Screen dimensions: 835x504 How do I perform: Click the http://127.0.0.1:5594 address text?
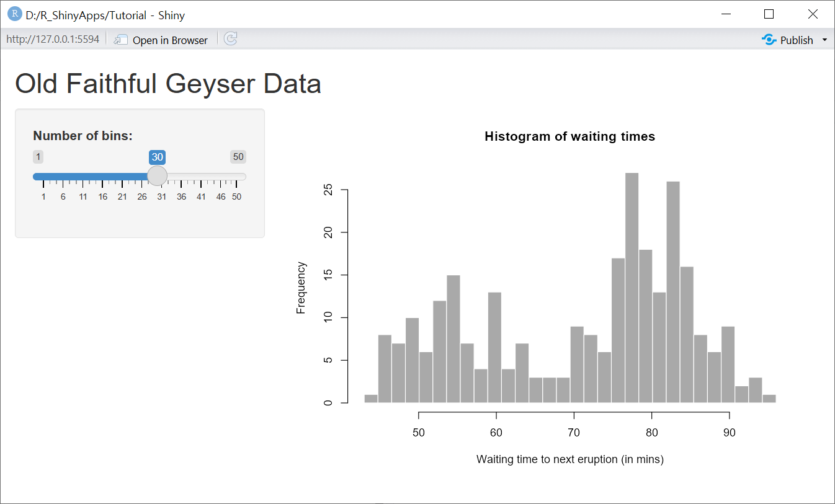(x=53, y=40)
